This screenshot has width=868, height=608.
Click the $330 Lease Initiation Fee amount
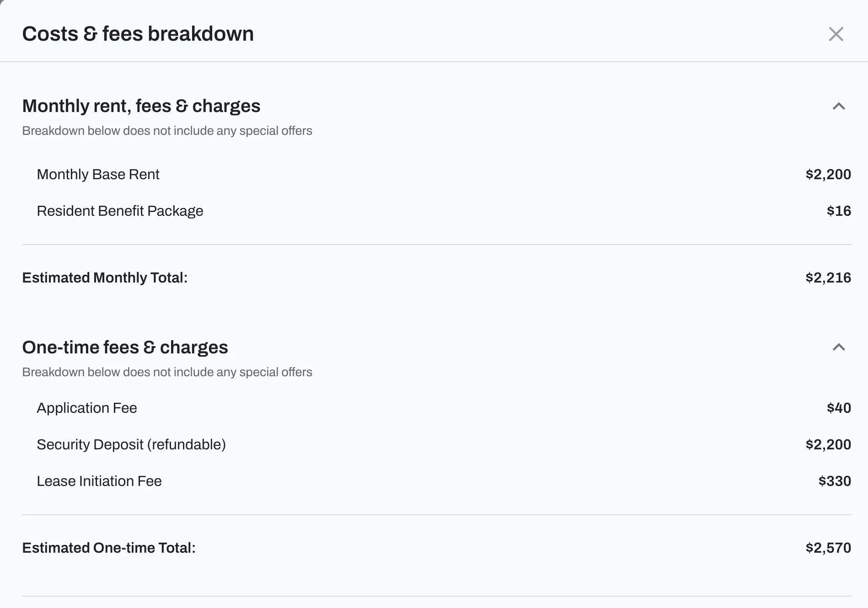click(x=833, y=481)
